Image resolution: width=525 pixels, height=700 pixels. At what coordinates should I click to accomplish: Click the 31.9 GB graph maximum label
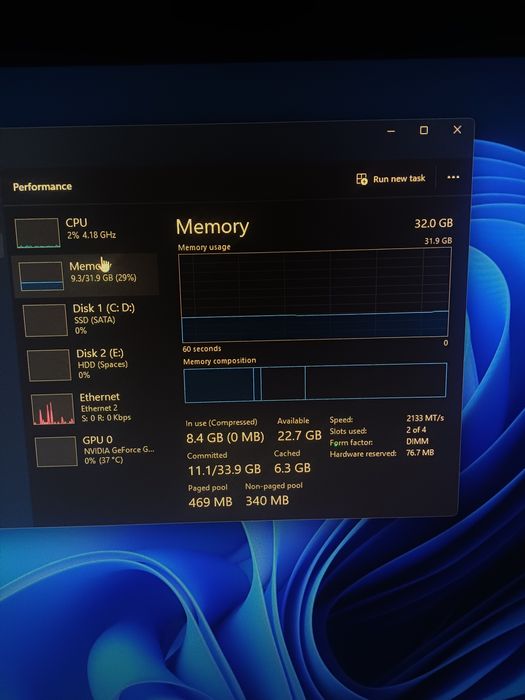[x=438, y=241]
